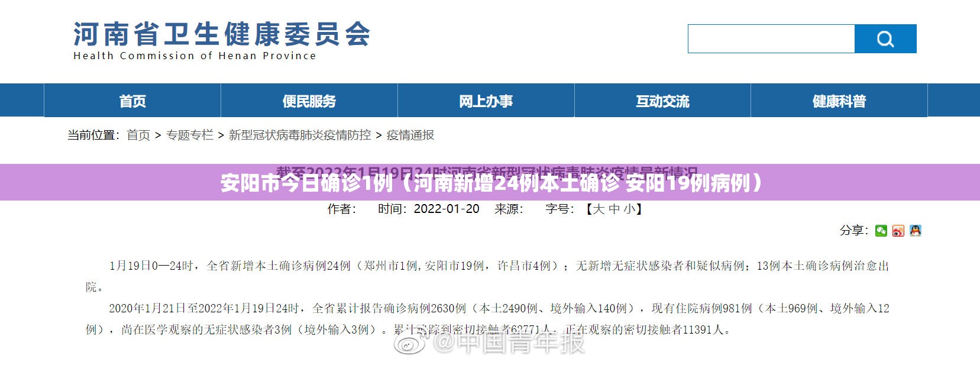Click paragraph starting 1月19日0—24时

coord(487,276)
